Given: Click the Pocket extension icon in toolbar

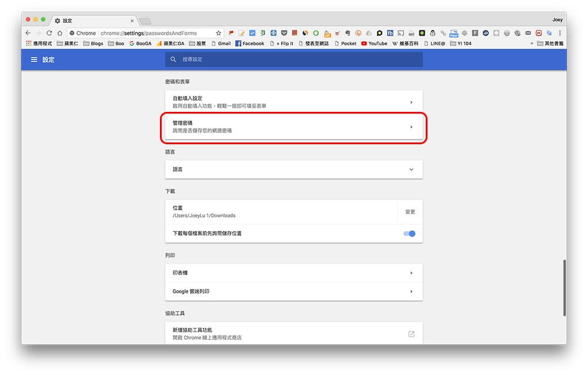Looking at the screenshot, I should point(284,33).
